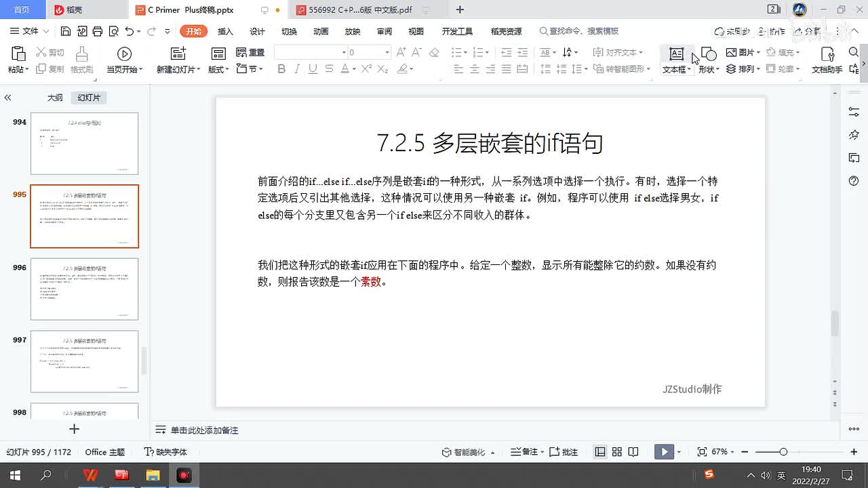Click the Print icon in quick access toolbar
Viewport: 868px width, 488px height.
[x=98, y=31]
